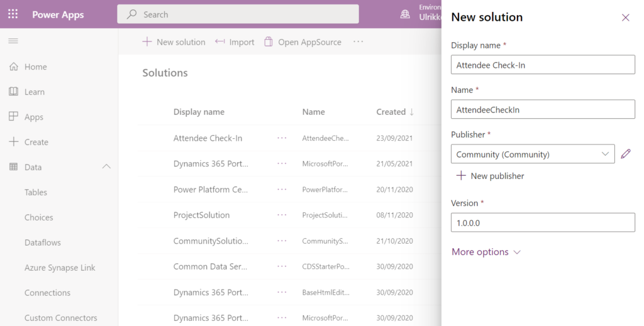The height and width of the screenshot is (326, 644).
Task: Open CommunitySolutio... solution
Action: pos(211,241)
